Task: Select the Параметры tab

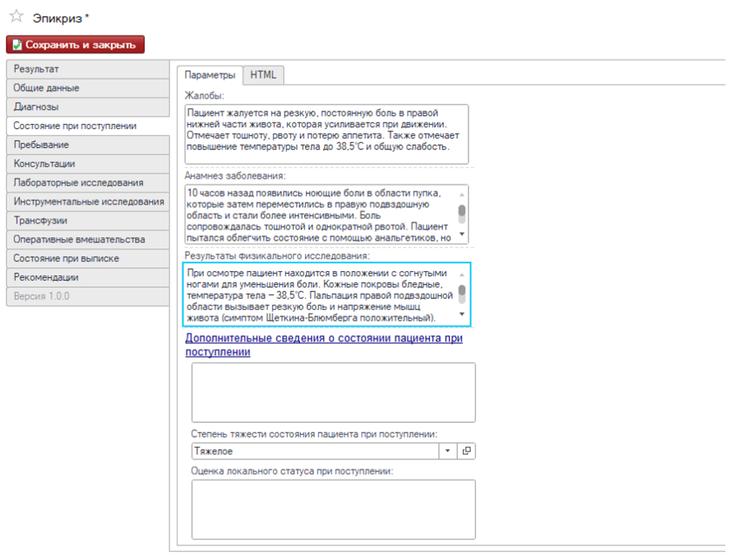Action: coord(210,75)
